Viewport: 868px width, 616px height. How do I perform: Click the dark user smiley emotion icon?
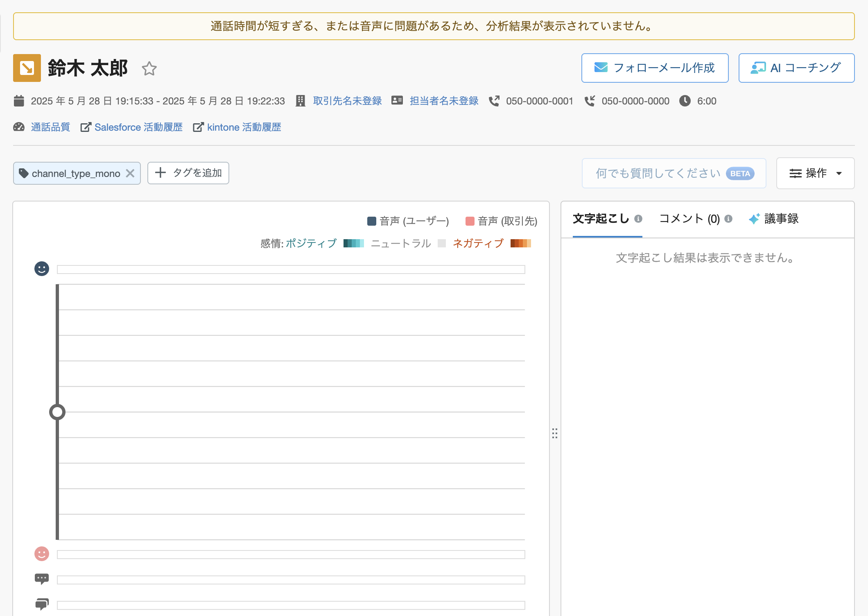click(42, 269)
